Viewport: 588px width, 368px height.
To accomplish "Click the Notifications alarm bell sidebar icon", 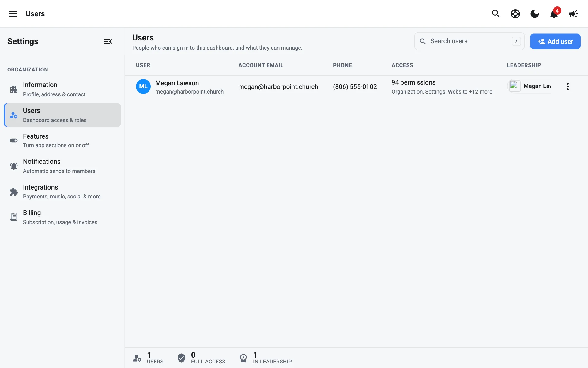I will coord(14,166).
